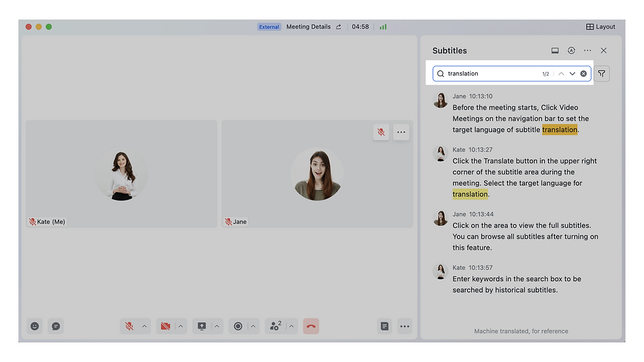
Task: Unmute the microphone in bottom toolbar
Action: tap(129, 327)
